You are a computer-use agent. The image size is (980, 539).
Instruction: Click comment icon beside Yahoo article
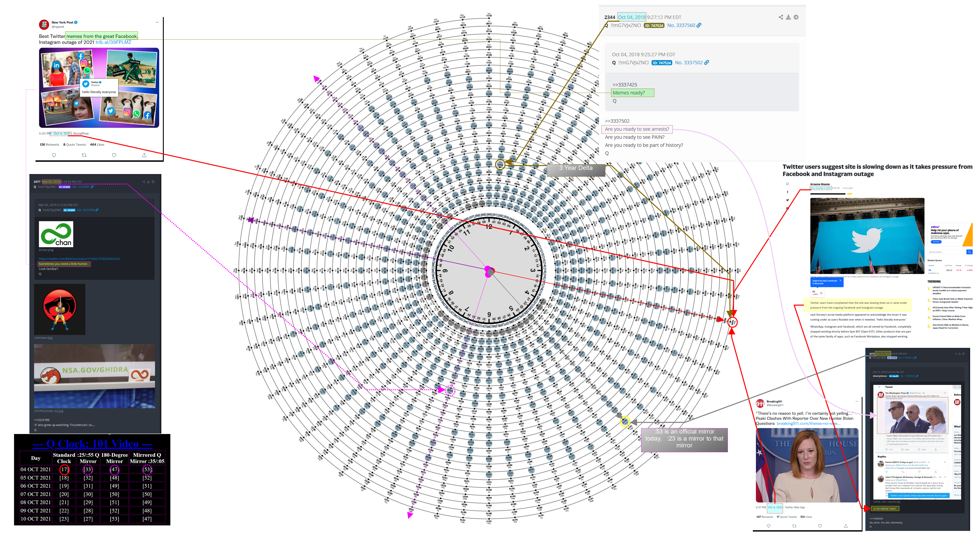(788, 184)
